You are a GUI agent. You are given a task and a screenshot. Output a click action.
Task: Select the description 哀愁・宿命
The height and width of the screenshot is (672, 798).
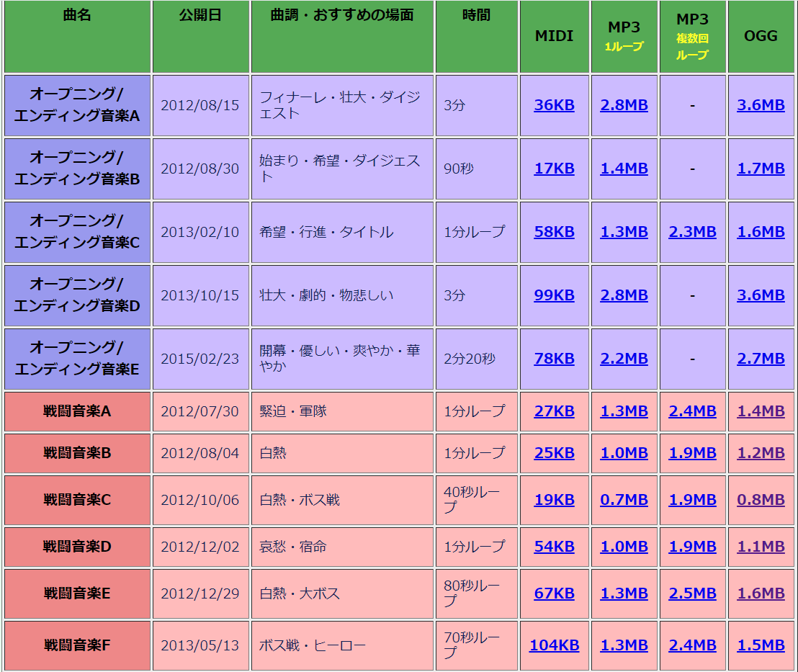(292, 547)
